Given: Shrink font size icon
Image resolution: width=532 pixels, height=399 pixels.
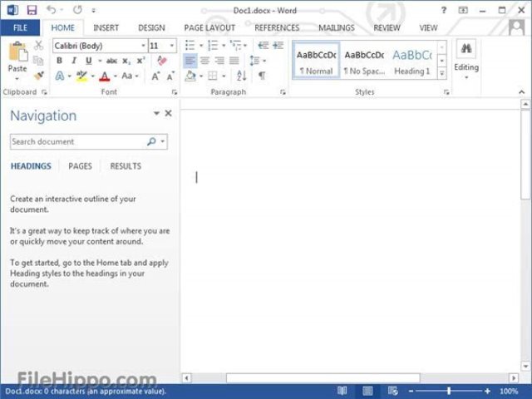Looking at the screenshot, I should (170, 76).
